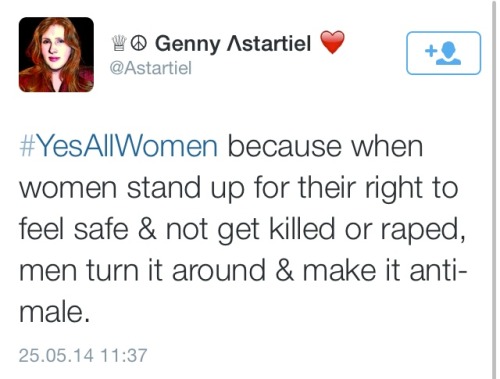Screen dimensions: 500x379
Task: Open the Genny Astartiel display name
Action: [x=233, y=43]
